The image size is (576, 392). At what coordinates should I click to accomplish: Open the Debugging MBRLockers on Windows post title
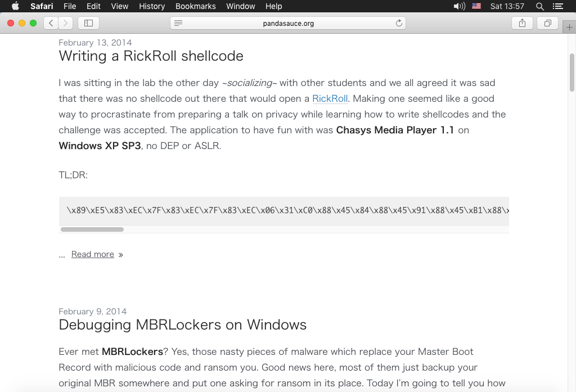tap(182, 325)
